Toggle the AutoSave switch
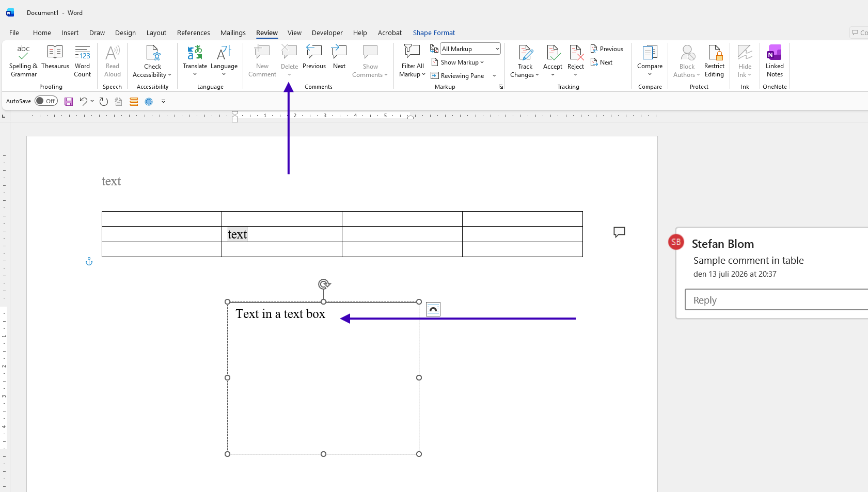The image size is (868, 492). [x=46, y=101]
